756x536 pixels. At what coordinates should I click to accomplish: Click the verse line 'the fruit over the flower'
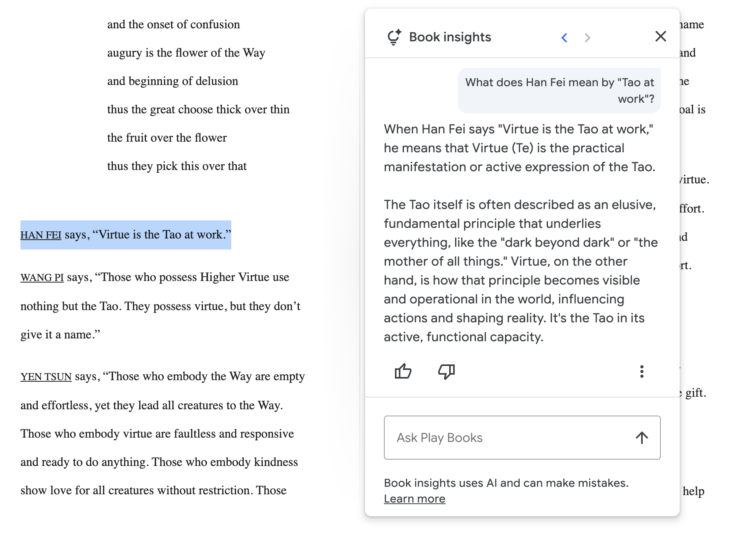(167, 138)
